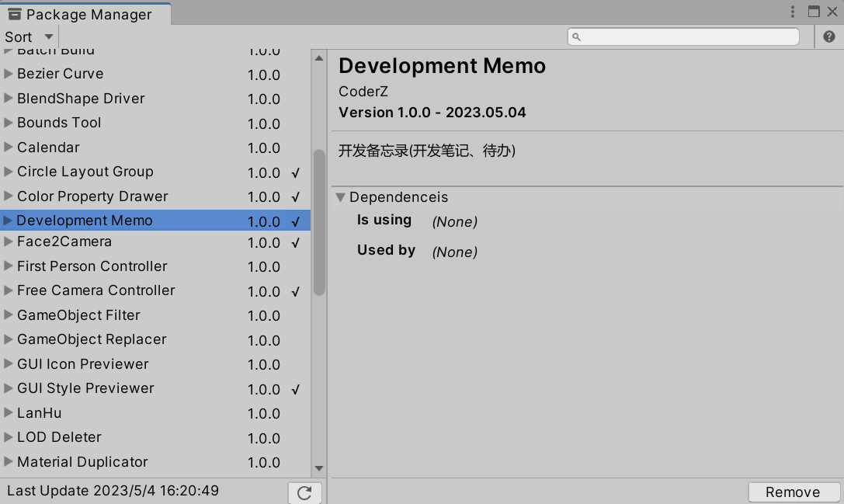
Task: Select the GameObject Filter package
Action: tap(155, 315)
